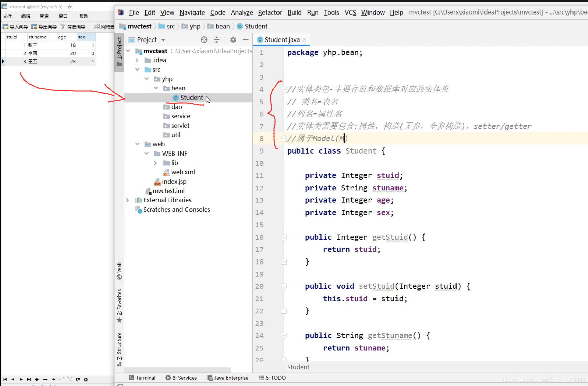This screenshot has height=386, width=588.
Task: Collapse the web folder
Action: tap(137, 144)
